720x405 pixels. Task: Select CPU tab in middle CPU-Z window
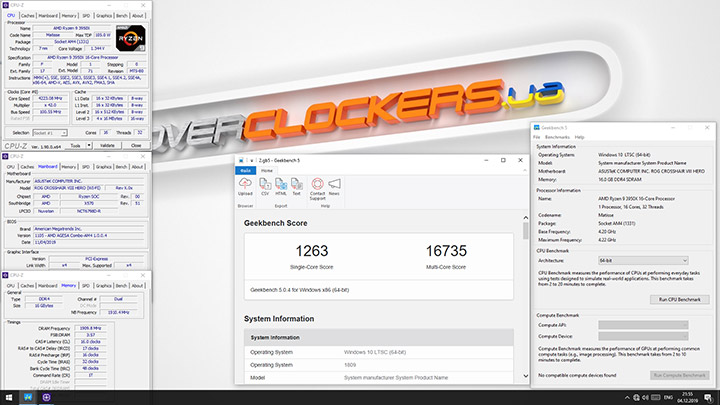[x=11, y=167]
